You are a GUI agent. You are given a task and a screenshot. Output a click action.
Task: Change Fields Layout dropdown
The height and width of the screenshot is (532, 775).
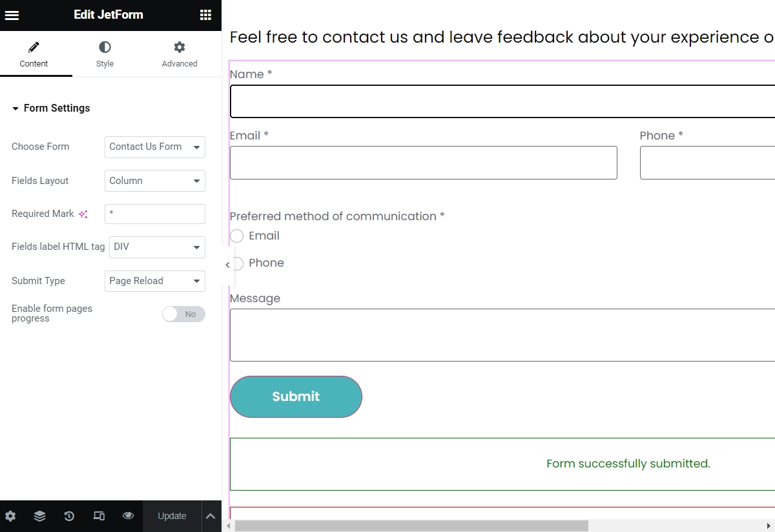(x=154, y=181)
